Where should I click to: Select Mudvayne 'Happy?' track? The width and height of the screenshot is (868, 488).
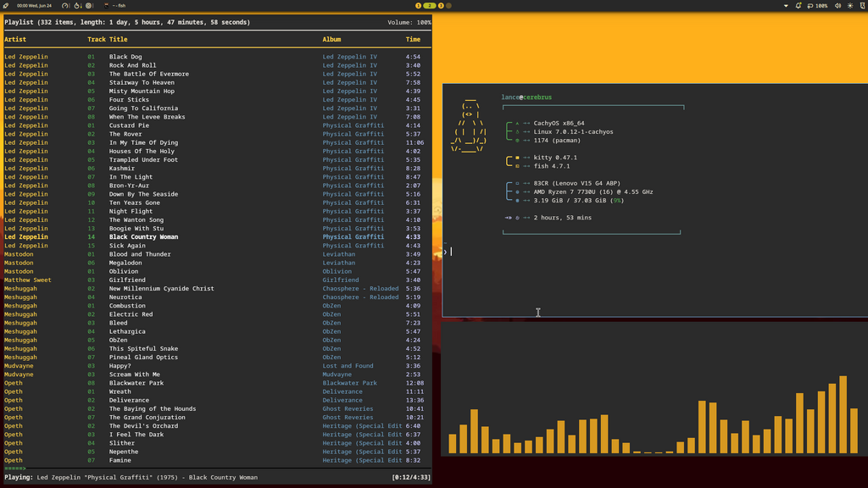(217, 366)
